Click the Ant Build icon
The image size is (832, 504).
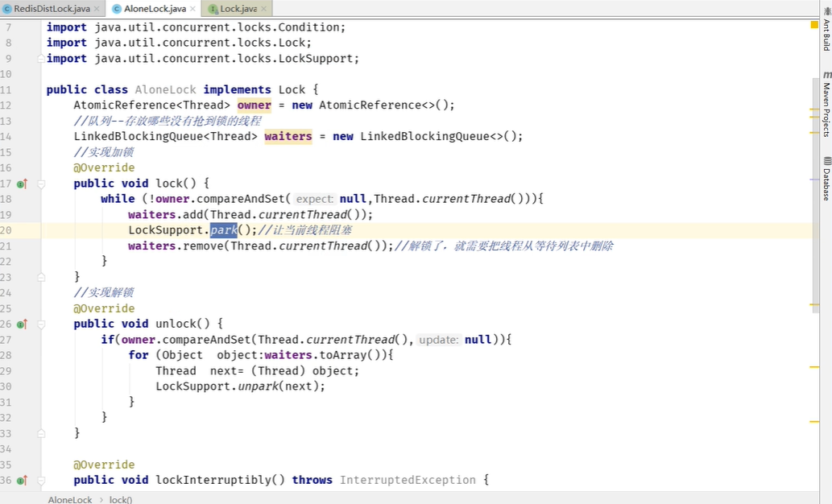point(826,10)
